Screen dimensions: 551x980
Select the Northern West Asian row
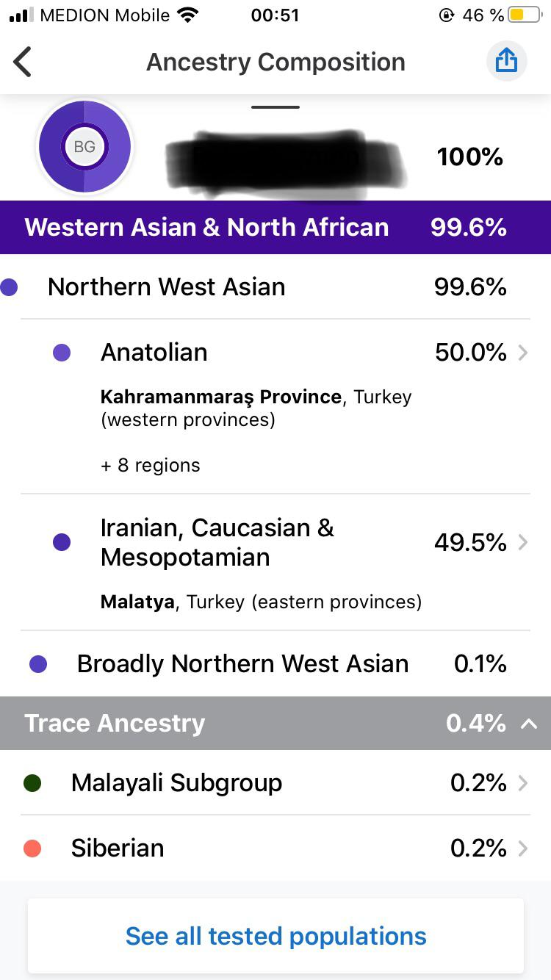click(x=275, y=287)
